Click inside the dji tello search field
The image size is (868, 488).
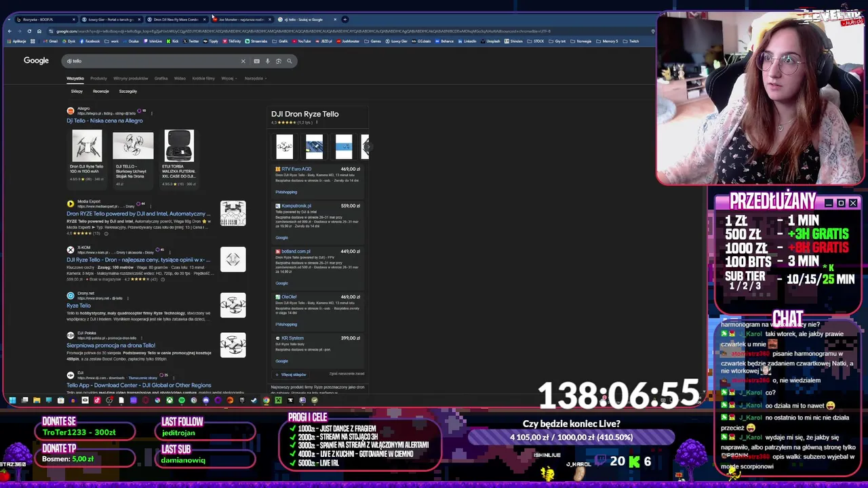click(x=153, y=61)
